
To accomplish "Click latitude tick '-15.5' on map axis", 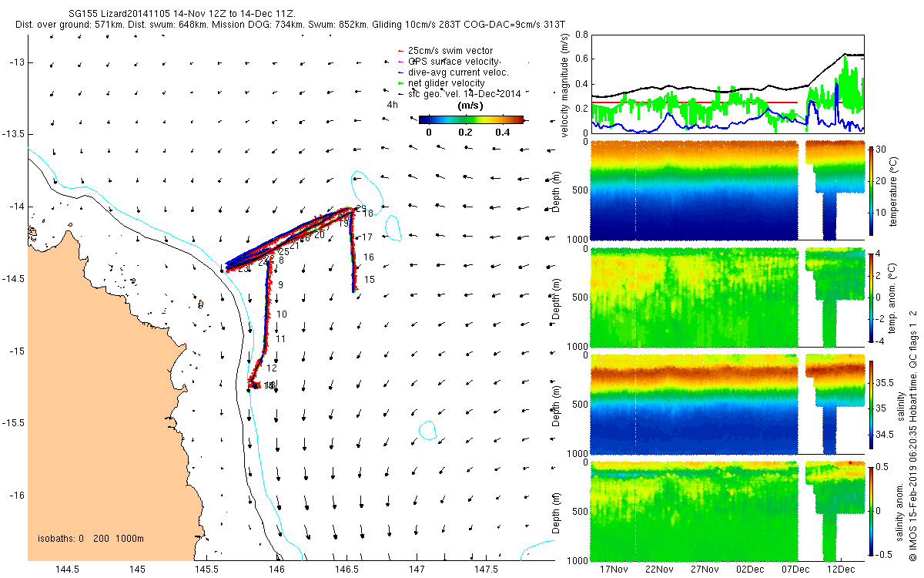I will point(13,423).
